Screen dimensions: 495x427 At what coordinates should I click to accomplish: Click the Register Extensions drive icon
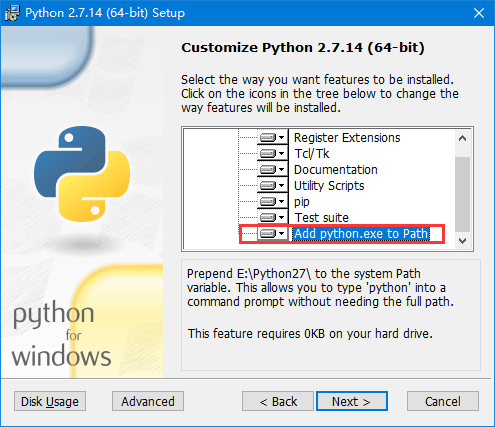(268, 137)
